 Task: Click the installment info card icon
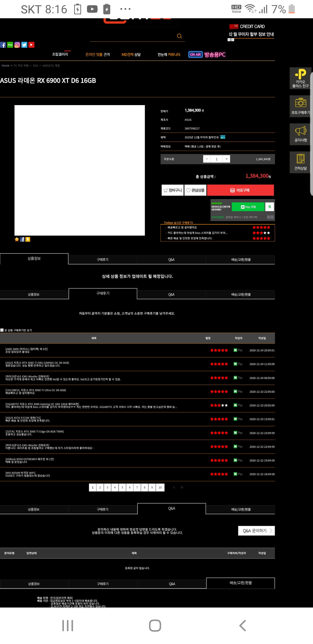pos(223,137)
